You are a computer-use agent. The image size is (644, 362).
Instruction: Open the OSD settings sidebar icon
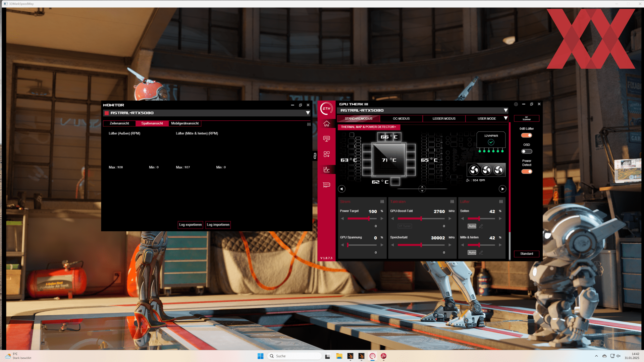coord(326,139)
